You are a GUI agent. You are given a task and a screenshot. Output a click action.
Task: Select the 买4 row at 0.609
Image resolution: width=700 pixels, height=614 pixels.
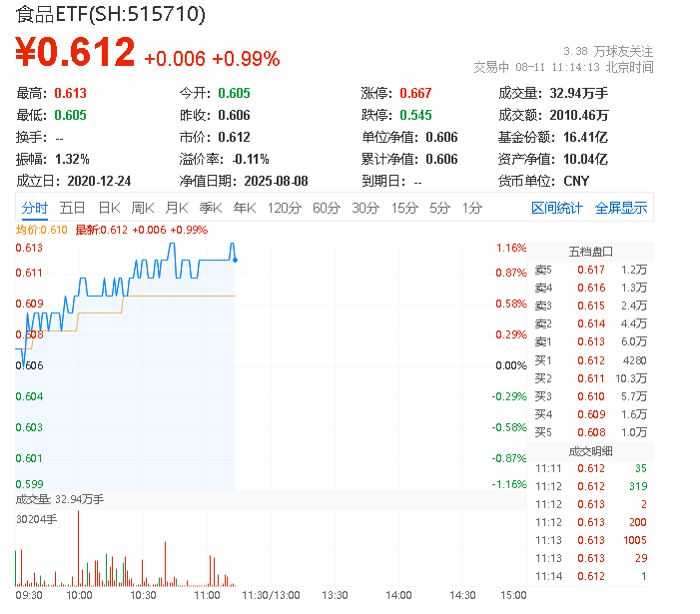[x=590, y=414]
